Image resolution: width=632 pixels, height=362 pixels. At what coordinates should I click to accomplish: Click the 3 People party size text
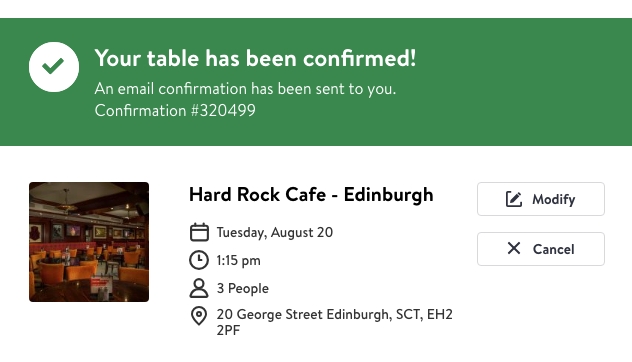[243, 289]
